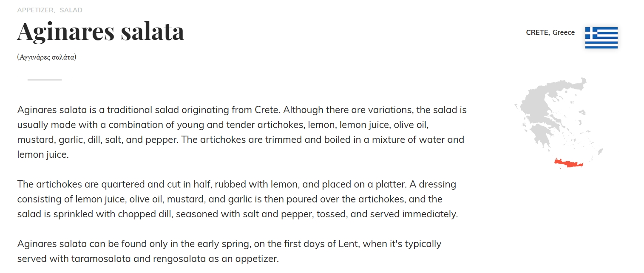
Task: Click the word dressing in second paragraph
Action: [437, 185]
